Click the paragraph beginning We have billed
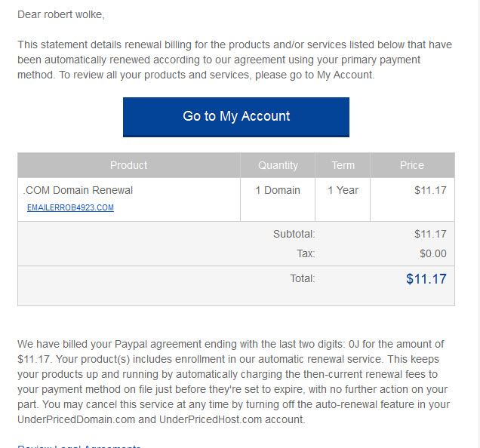The width and height of the screenshot is (480, 448). tap(233, 382)
